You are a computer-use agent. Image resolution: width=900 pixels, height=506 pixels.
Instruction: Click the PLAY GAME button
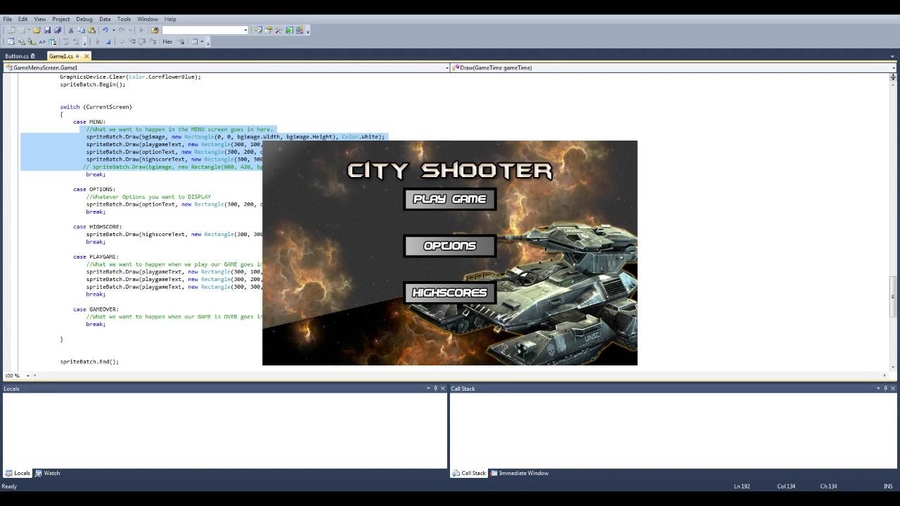(x=450, y=199)
